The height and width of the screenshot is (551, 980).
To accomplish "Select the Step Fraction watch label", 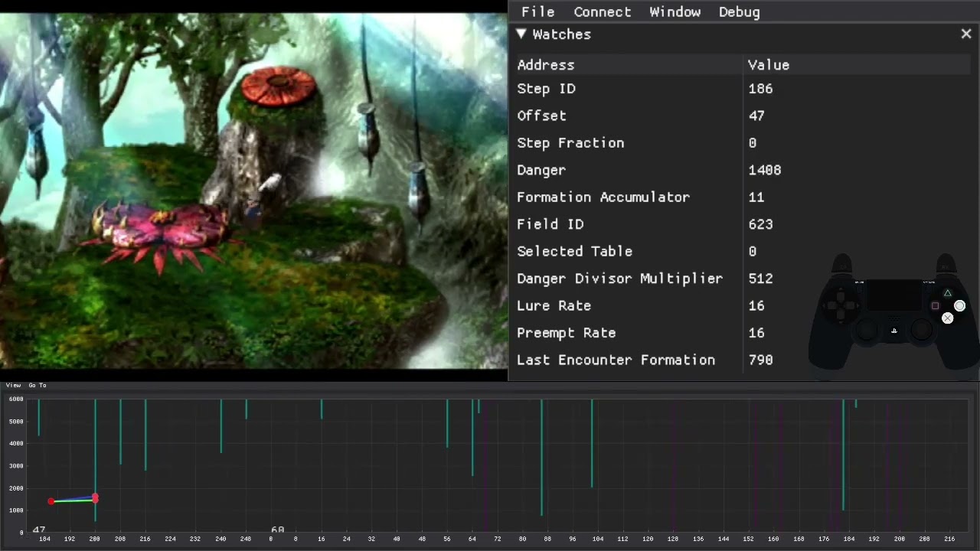I will (x=570, y=143).
